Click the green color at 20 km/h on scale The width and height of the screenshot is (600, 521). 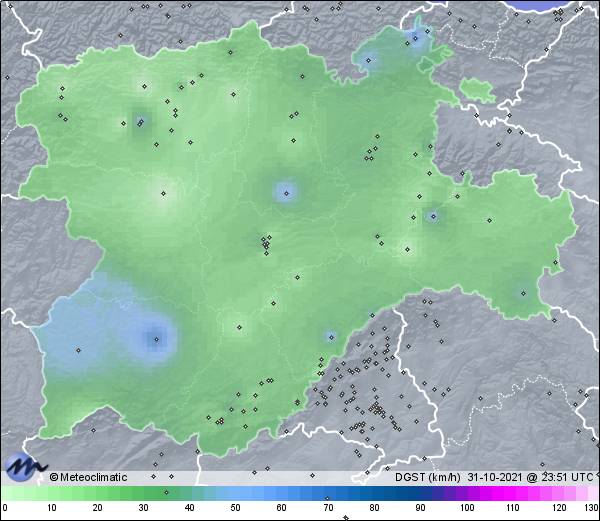coord(97,493)
